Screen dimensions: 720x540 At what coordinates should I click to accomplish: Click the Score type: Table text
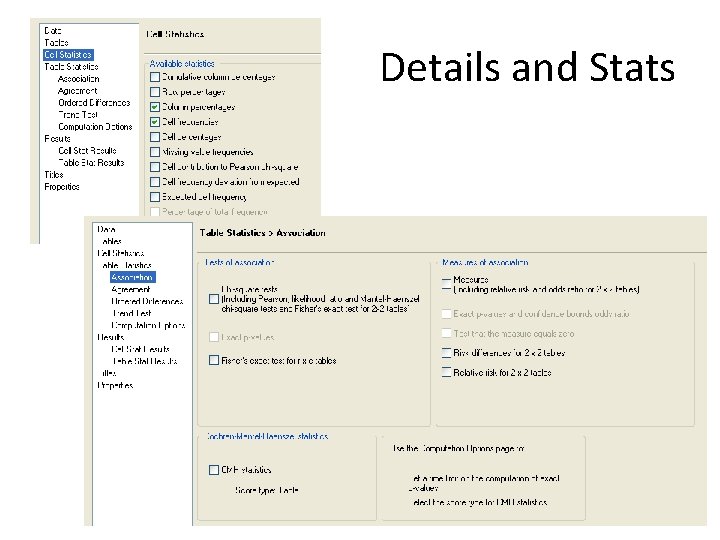[x=266, y=490]
